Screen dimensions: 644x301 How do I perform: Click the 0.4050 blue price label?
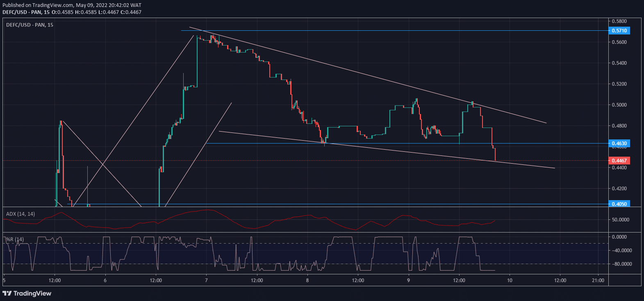coord(619,204)
